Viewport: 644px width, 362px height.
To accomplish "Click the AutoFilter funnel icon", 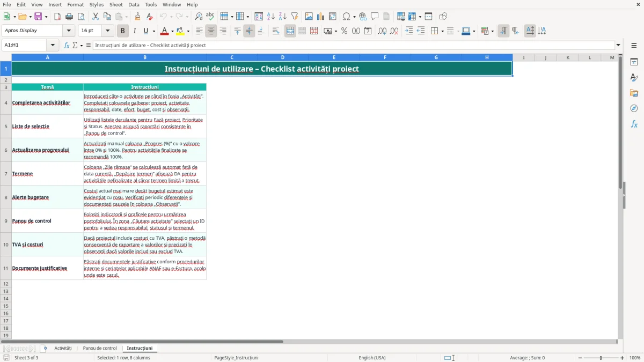I will (295, 17).
